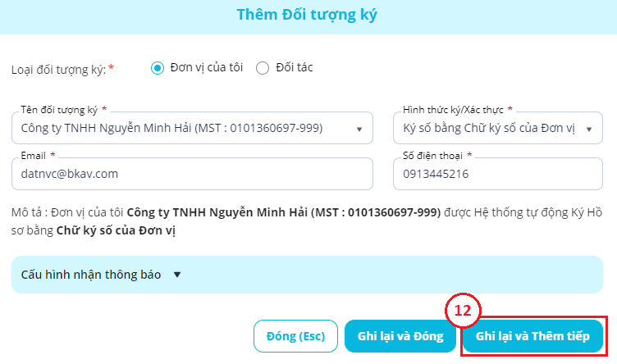
Task: Click the Email field containing datnvc@bkav.com
Action: 192,174
